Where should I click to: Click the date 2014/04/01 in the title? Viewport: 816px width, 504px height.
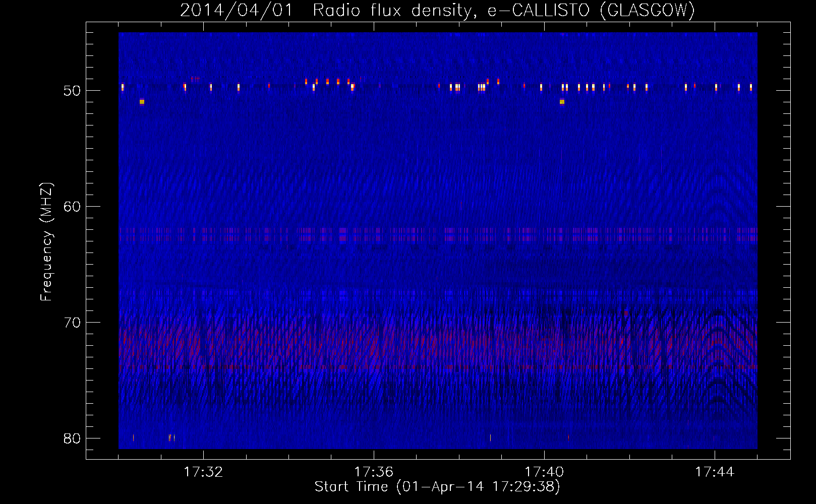[237, 10]
